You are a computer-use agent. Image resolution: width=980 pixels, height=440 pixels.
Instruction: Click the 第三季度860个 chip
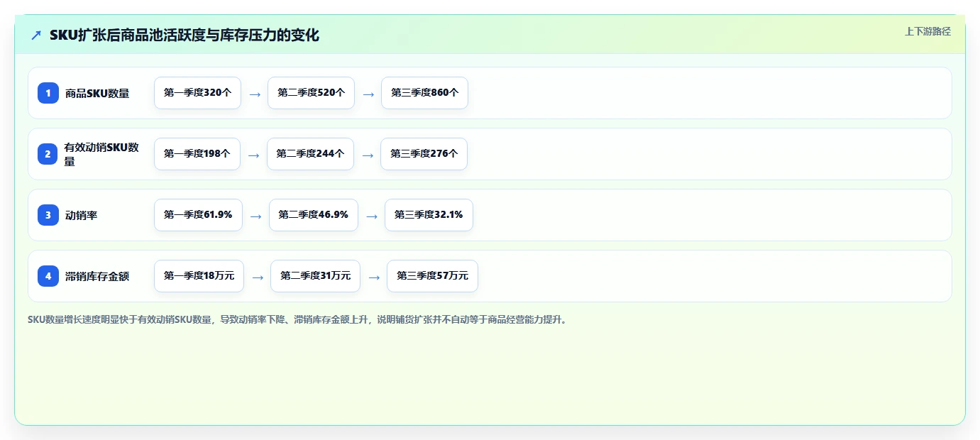(424, 93)
